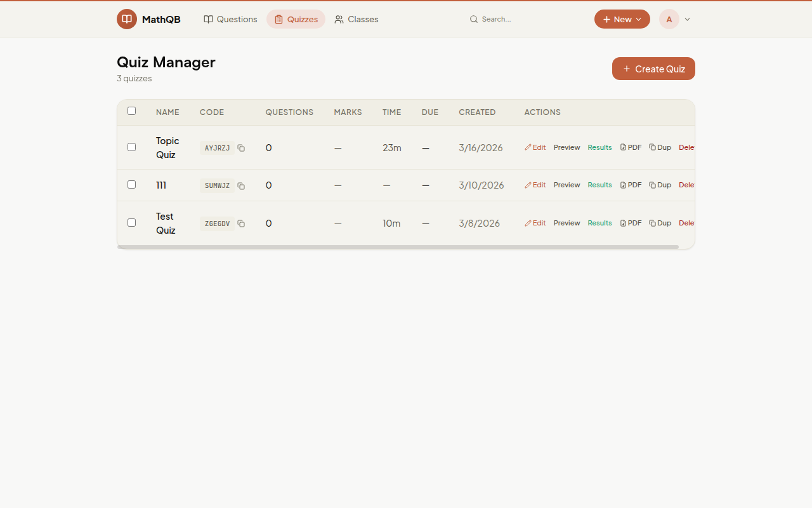Click the Create Quiz button
This screenshot has width=812, height=508.
653,69
